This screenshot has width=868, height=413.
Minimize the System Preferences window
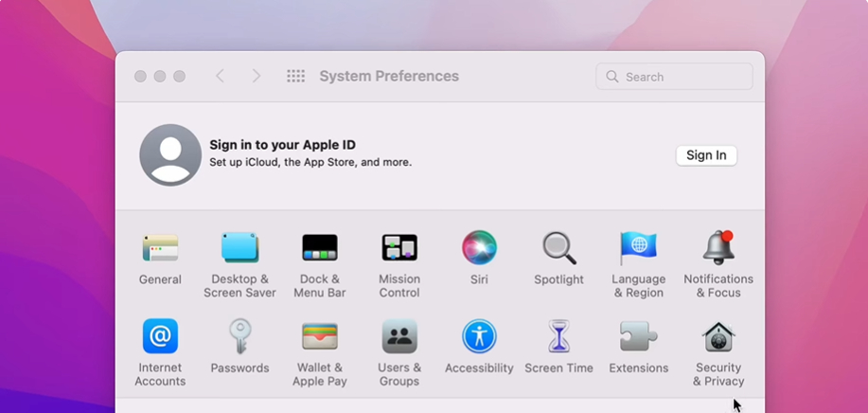pyautogui.click(x=160, y=77)
